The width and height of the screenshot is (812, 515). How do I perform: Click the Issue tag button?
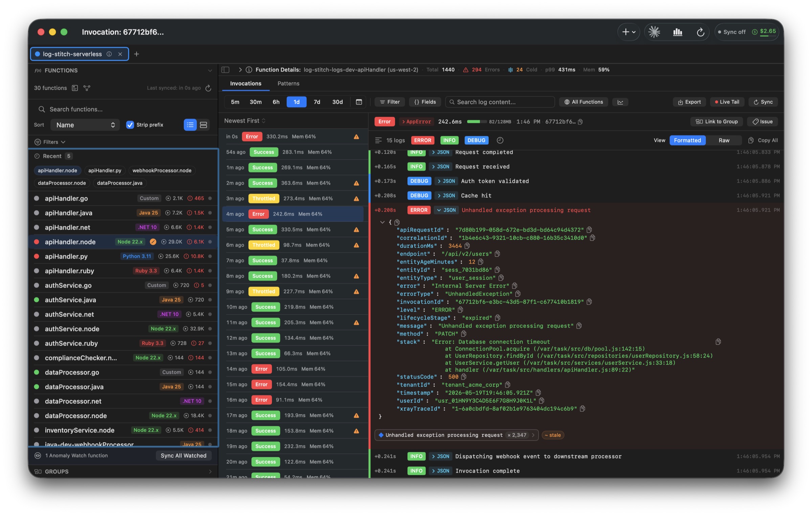coord(762,122)
